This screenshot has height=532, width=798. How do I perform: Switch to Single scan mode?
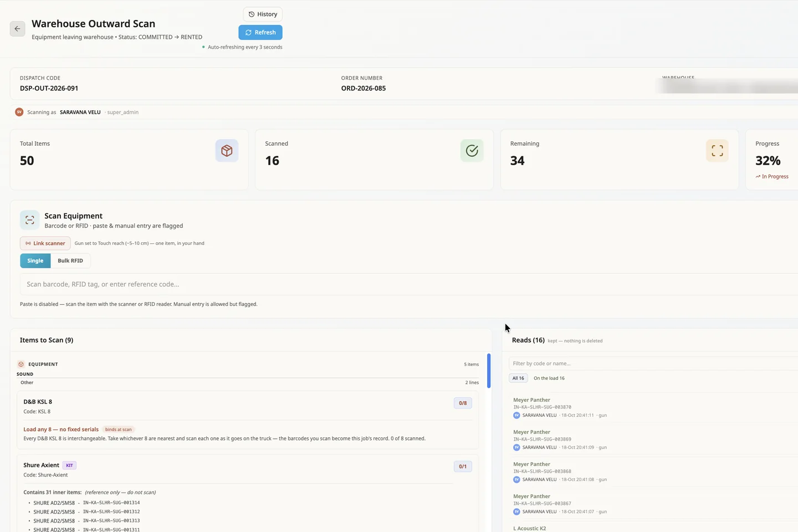35,261
